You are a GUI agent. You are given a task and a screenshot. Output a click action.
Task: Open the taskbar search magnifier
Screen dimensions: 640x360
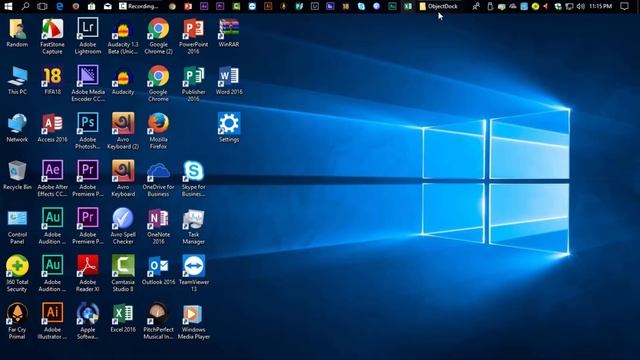pyautogui.click(x=25, y=6)
